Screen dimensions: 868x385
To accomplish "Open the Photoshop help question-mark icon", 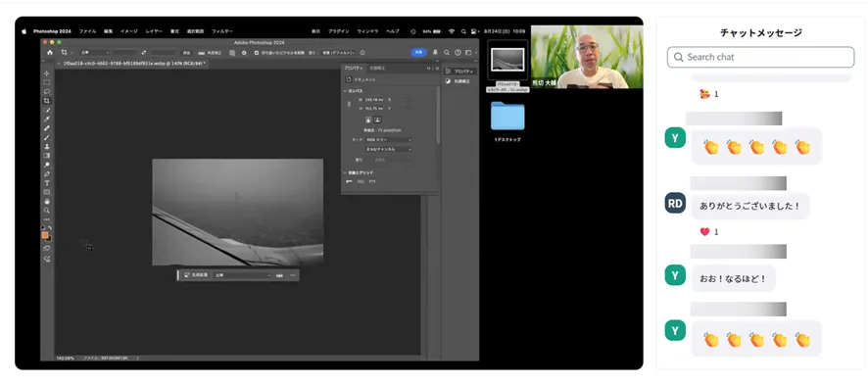I will click(x=458, y=53).
